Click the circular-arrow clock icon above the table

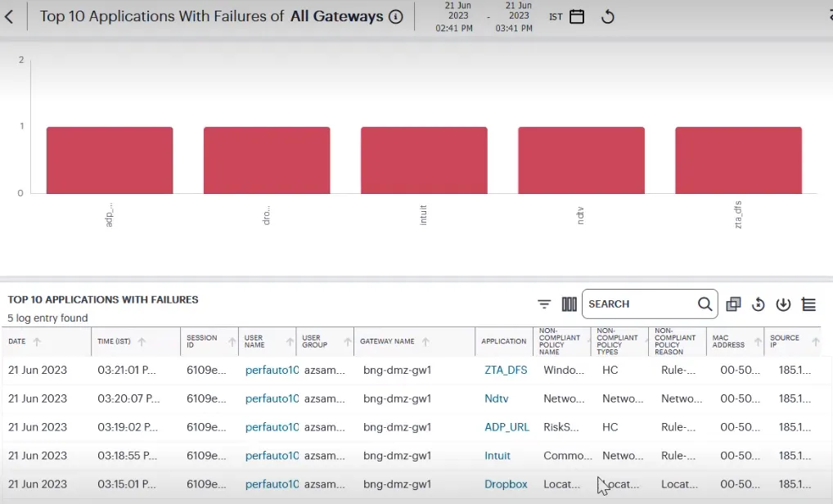(758, 304)
